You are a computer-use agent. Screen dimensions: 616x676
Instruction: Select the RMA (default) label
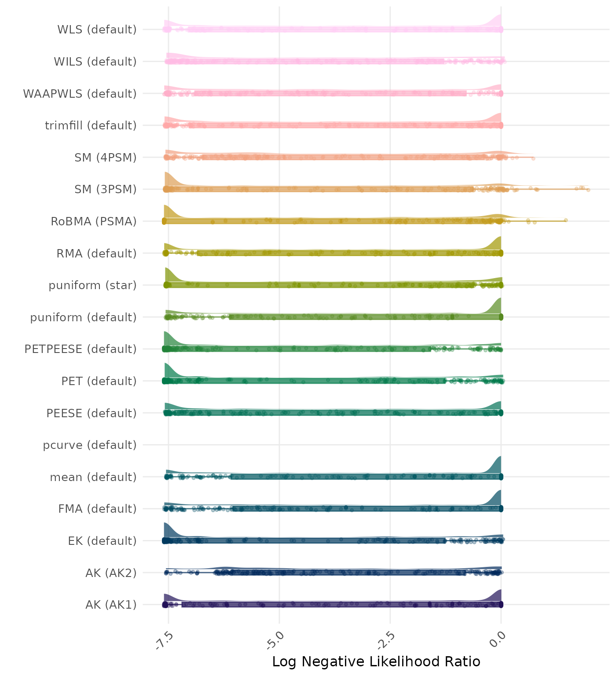coord(96,253)
